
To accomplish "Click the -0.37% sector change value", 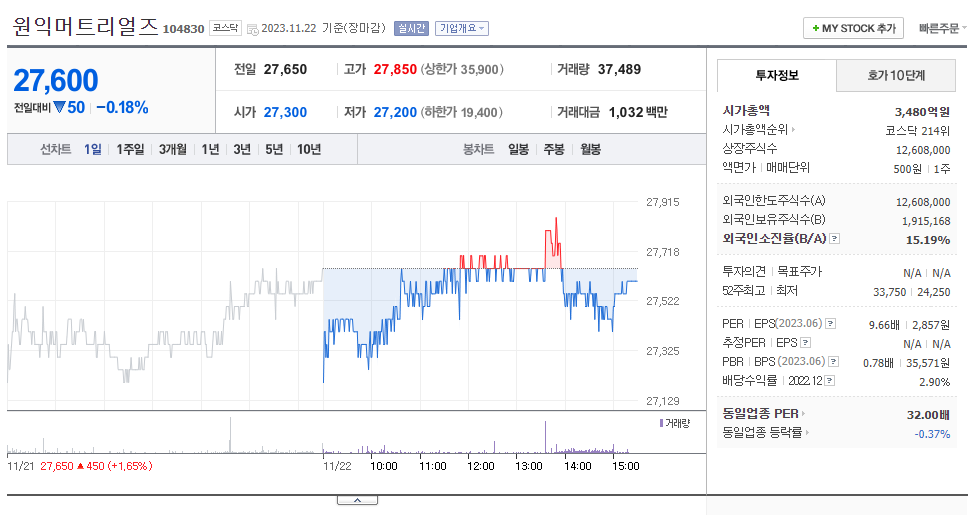I will [932, 434].
